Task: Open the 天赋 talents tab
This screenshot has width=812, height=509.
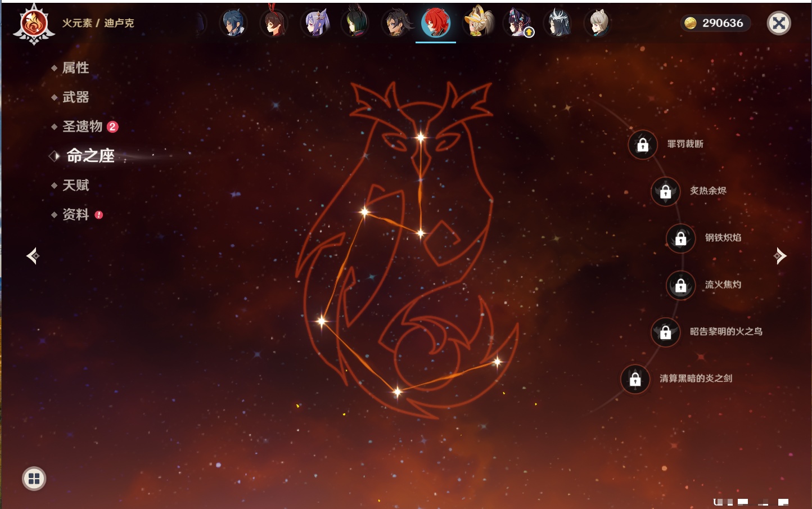Action: (x=75, y=185)
